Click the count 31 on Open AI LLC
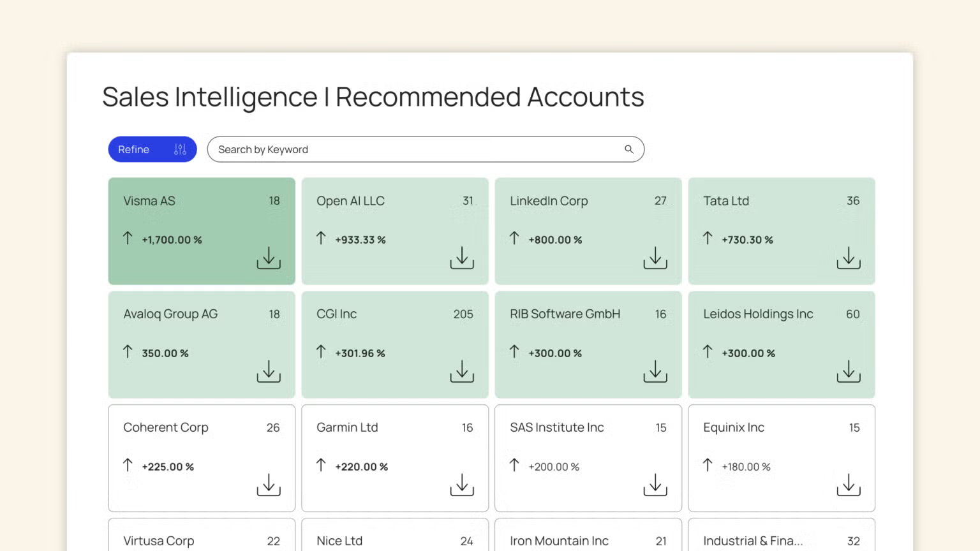 (x=468, y=201)
